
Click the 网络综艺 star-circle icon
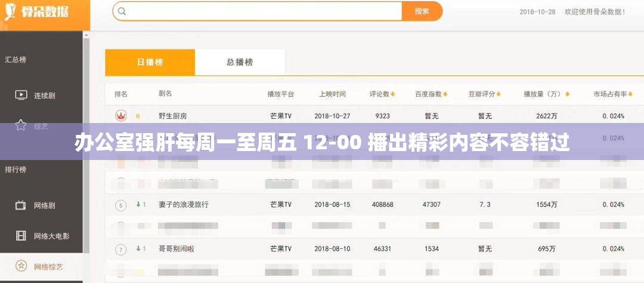point(21,266)
